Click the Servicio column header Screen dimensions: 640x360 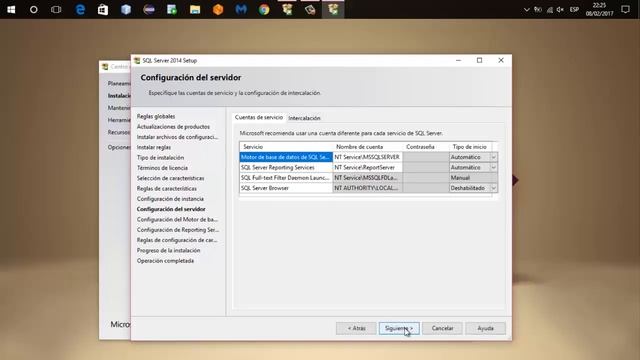pyautogui.click(x=286, y=147)
